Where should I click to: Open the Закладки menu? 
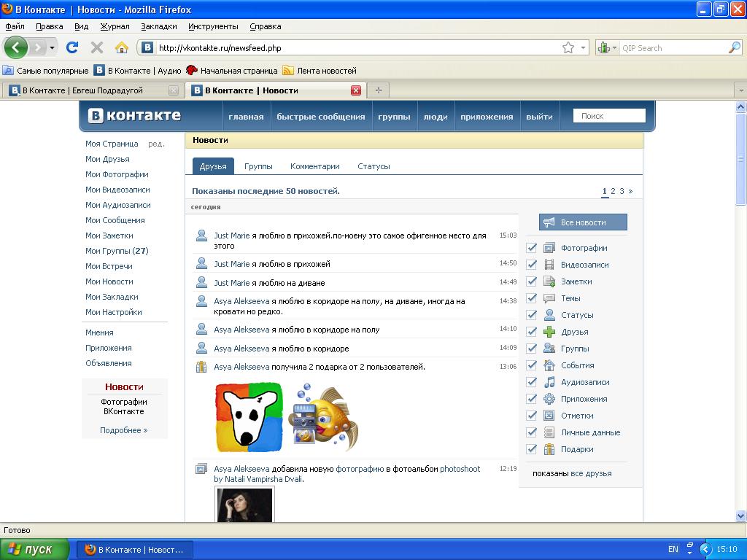[x=158, y=26]
